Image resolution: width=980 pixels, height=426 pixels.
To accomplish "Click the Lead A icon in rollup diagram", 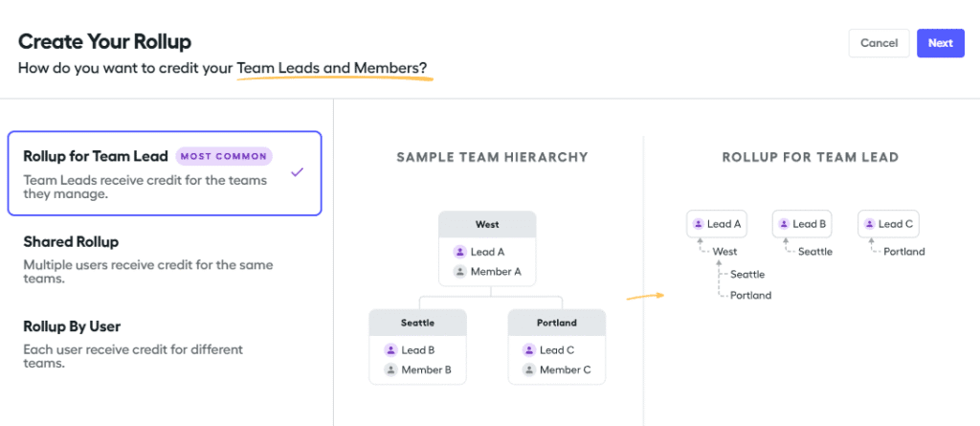I will click(x=697, y=224).
